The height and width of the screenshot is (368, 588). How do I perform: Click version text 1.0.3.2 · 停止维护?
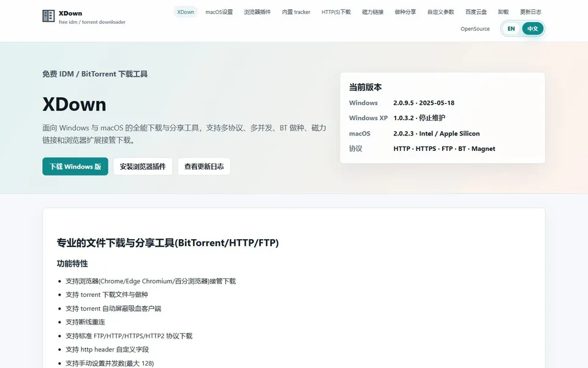pos(419,118)
